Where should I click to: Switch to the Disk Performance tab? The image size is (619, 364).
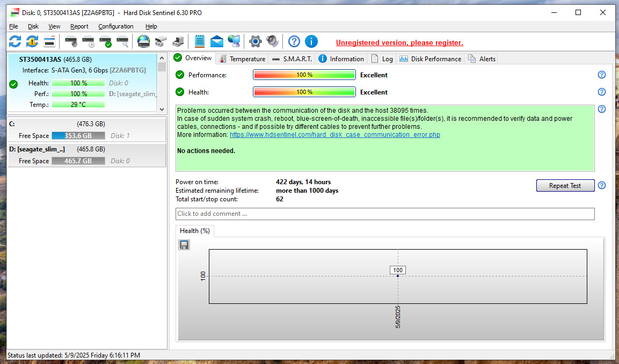point(431,59)
